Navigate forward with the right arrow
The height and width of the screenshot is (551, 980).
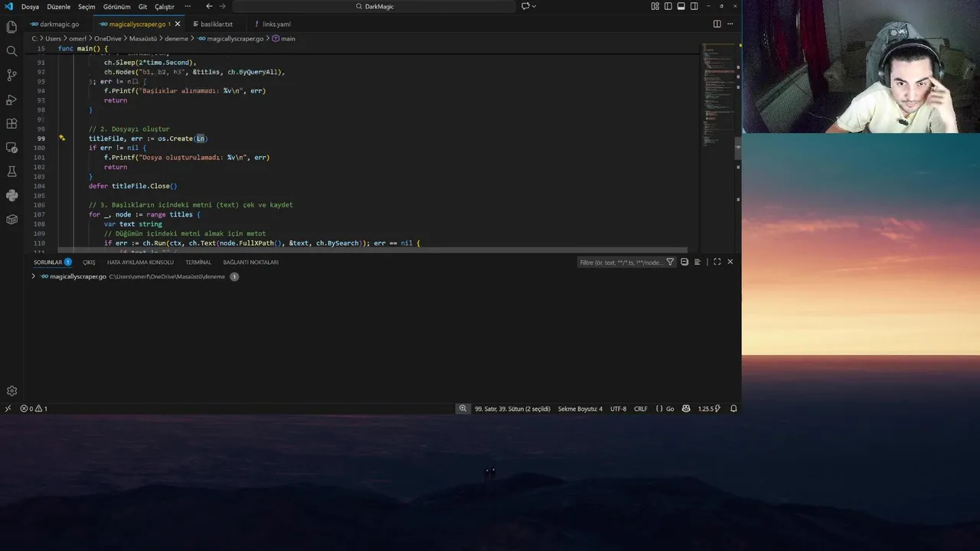(x=223, y=6)
